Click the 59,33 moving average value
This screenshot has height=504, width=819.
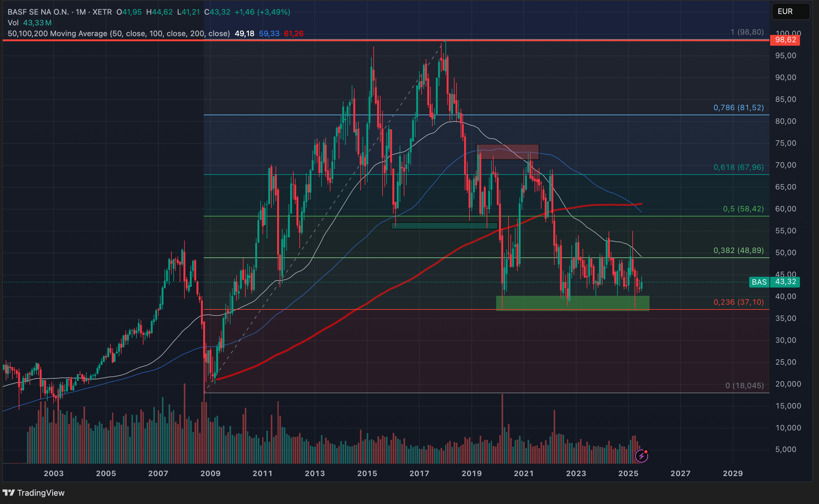point(269,34)
